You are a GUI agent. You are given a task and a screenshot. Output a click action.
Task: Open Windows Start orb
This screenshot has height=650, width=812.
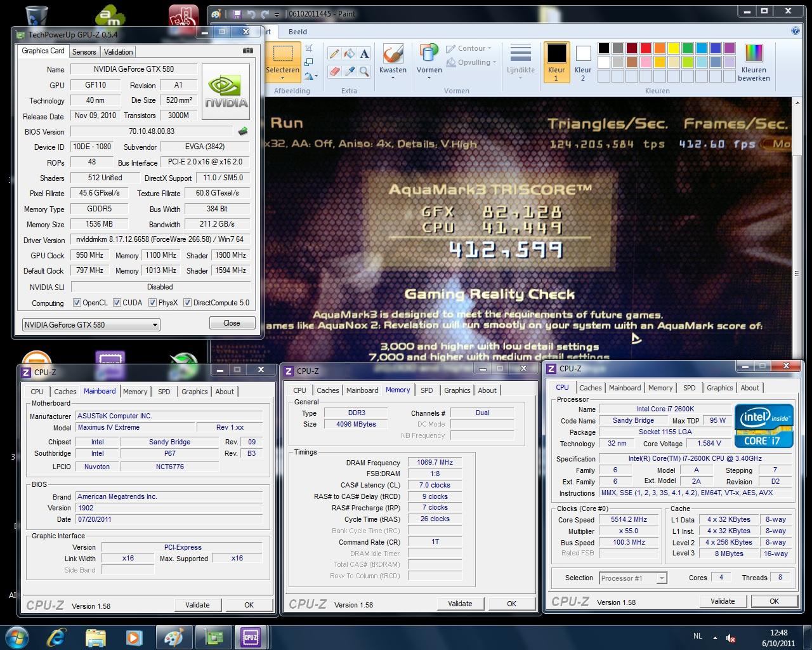point(16,637)
